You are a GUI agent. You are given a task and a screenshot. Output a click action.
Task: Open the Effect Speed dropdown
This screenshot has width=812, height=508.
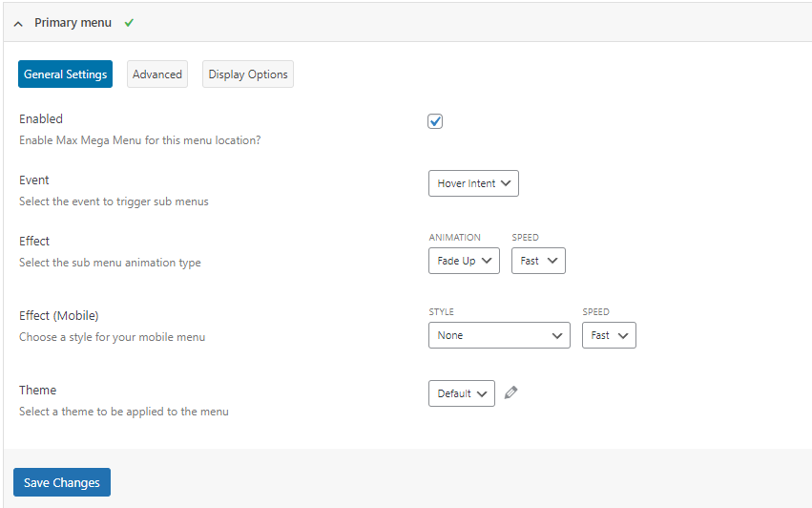(538, 261)
